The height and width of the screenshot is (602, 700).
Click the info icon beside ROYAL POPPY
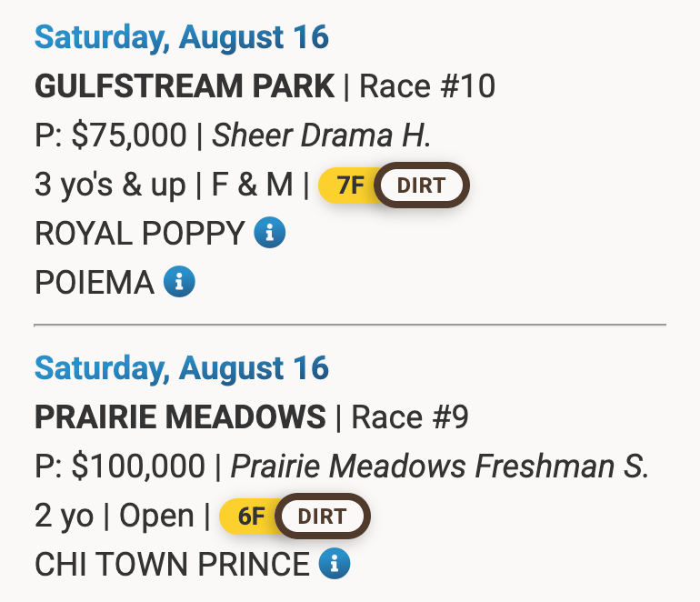coord(270,234)
